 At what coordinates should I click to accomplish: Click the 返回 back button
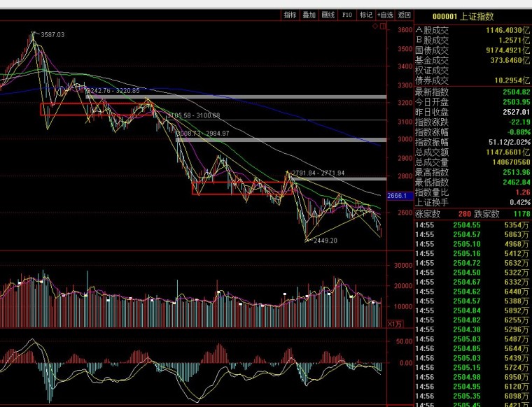click(404, 15)
